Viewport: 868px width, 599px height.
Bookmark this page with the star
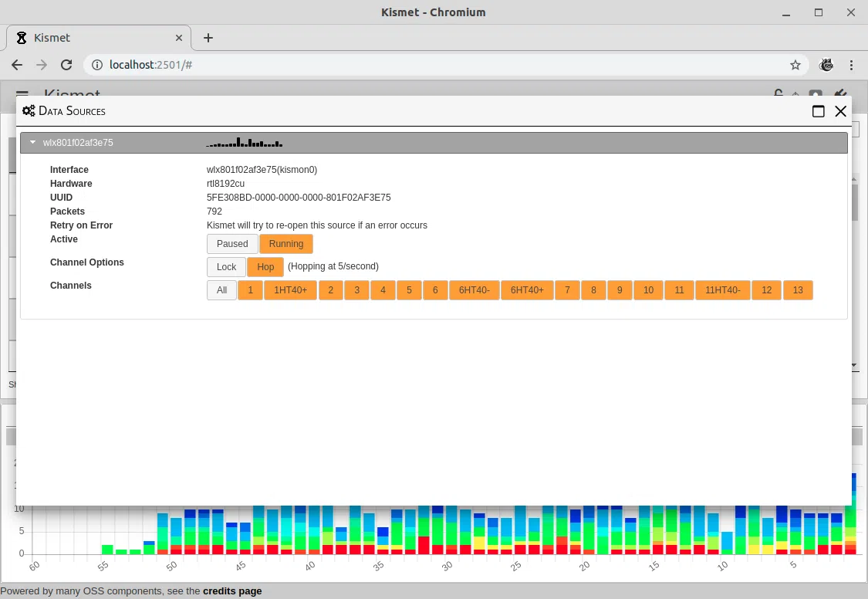click(x=795, y=65)
